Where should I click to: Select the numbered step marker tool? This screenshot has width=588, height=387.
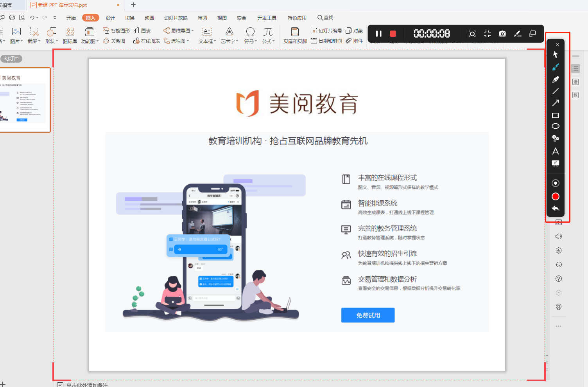556,138
